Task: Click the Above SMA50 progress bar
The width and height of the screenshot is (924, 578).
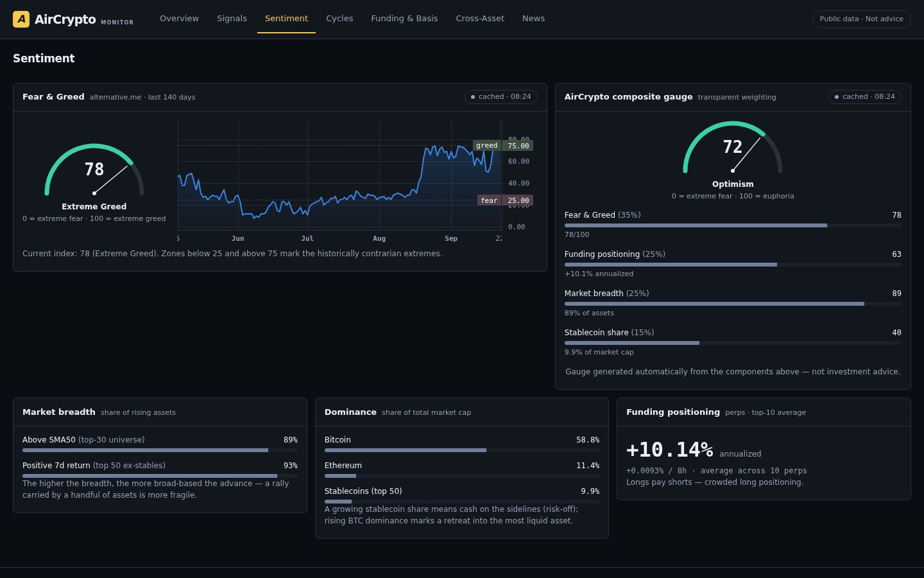Action: click(160, 450)
